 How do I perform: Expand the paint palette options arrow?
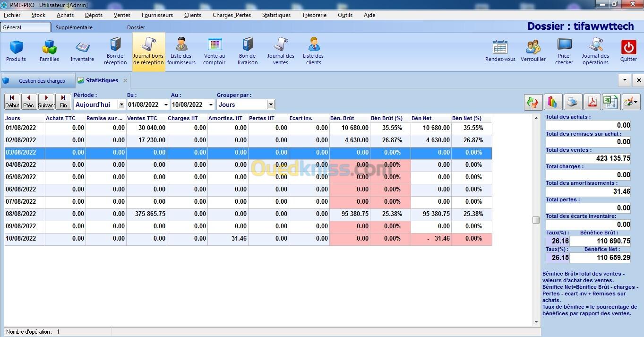click(x=636, y=102)
